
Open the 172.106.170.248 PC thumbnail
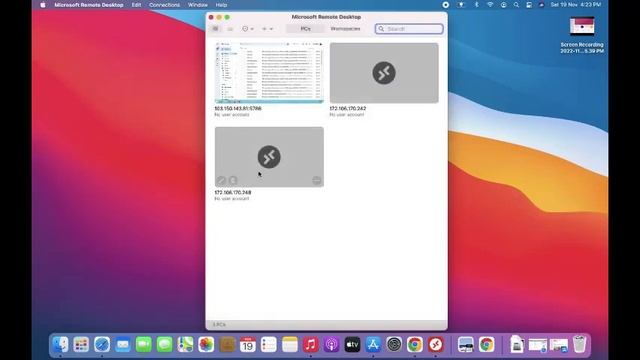[x=269, y=157]
